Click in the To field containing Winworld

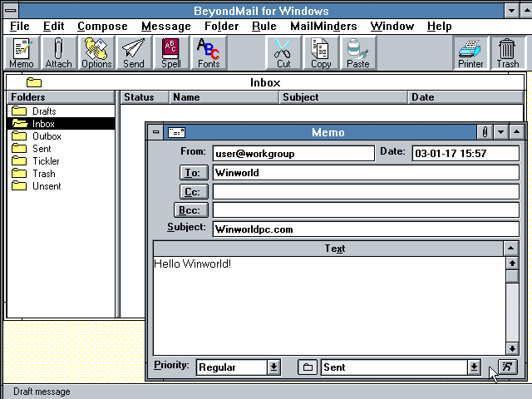pos(366,173)
